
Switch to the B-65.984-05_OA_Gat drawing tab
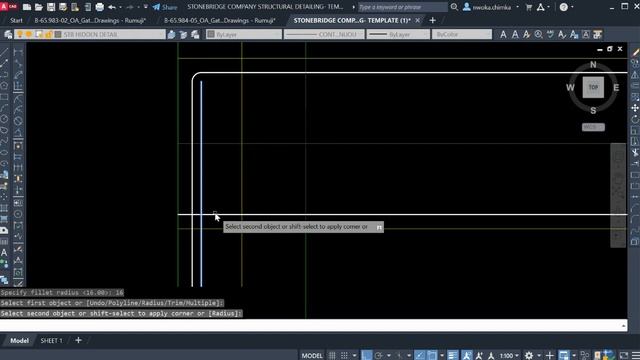220,20
